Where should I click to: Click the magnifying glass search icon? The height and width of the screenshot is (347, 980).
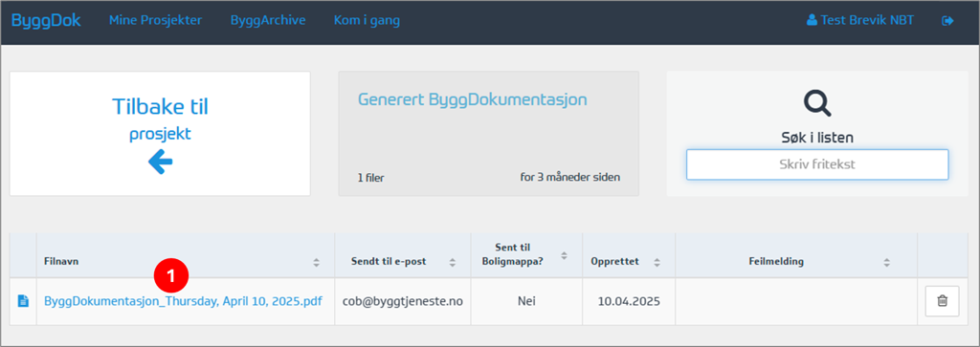(x=817, y=103)
